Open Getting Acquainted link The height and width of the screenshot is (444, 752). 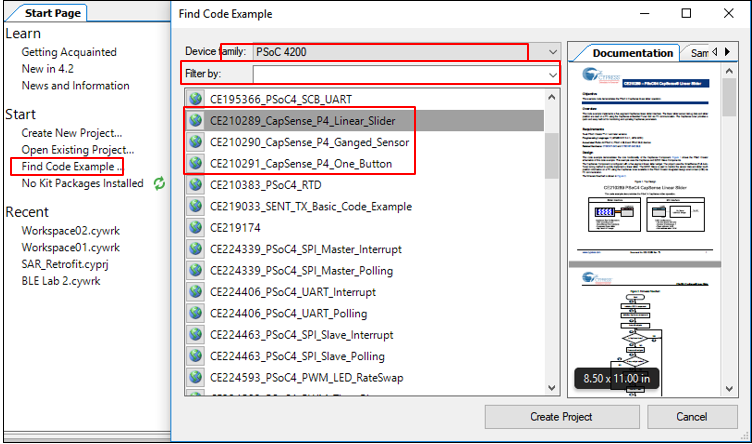69,52
